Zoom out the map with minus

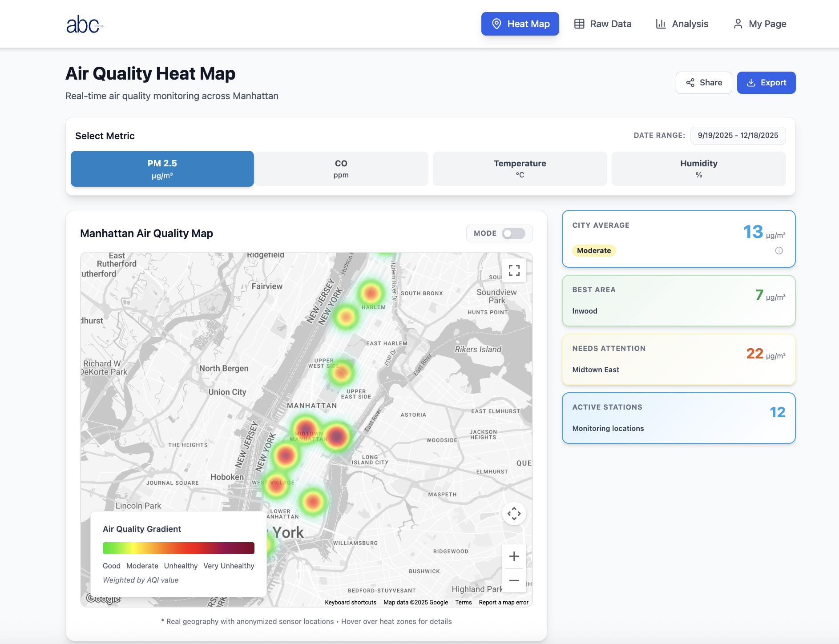point(514,580)
